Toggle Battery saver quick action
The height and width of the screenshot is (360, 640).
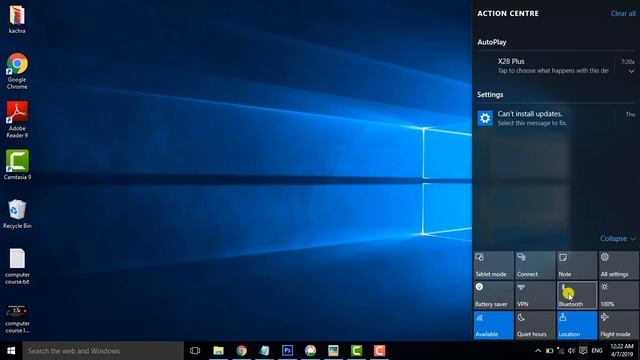click(493, 295)
